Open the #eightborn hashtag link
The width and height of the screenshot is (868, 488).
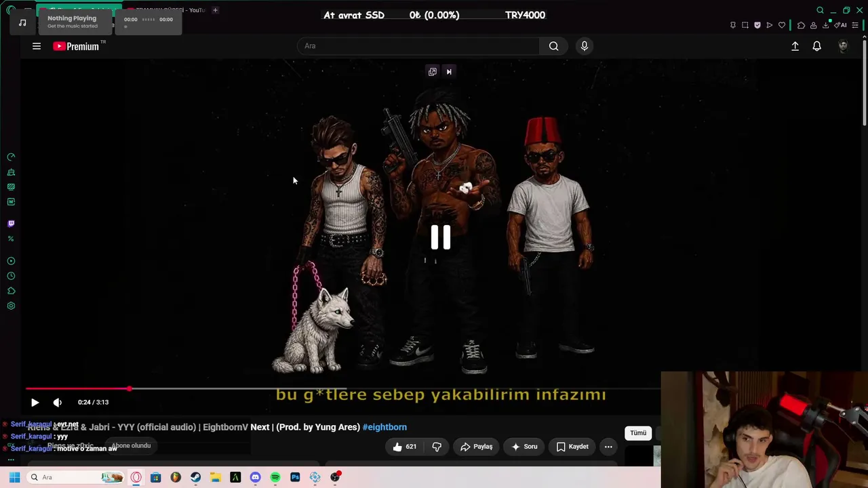(384, 427)
